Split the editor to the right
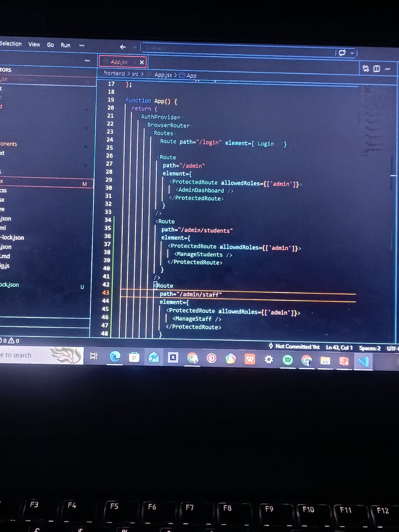399x532 pixels. pyautogui.click(x=377, y=69)
